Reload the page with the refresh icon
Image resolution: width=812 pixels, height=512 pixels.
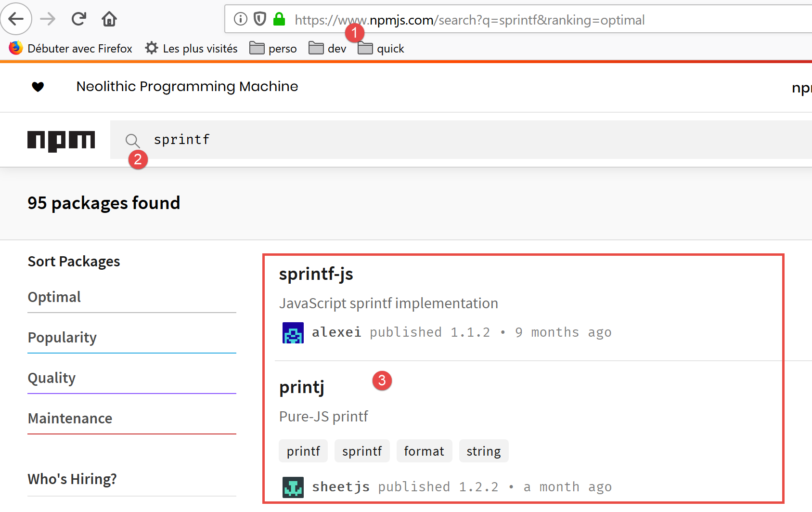tap(78, 19)
